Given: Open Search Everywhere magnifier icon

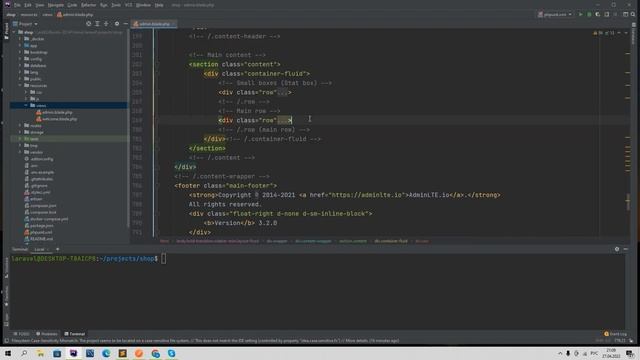Looking at the screenshot, I should (633, 14).
